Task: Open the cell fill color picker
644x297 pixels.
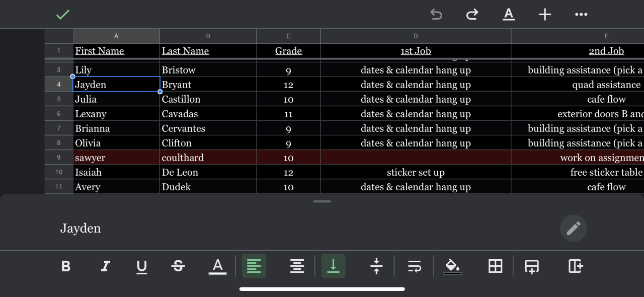Action: pos(452,266)
